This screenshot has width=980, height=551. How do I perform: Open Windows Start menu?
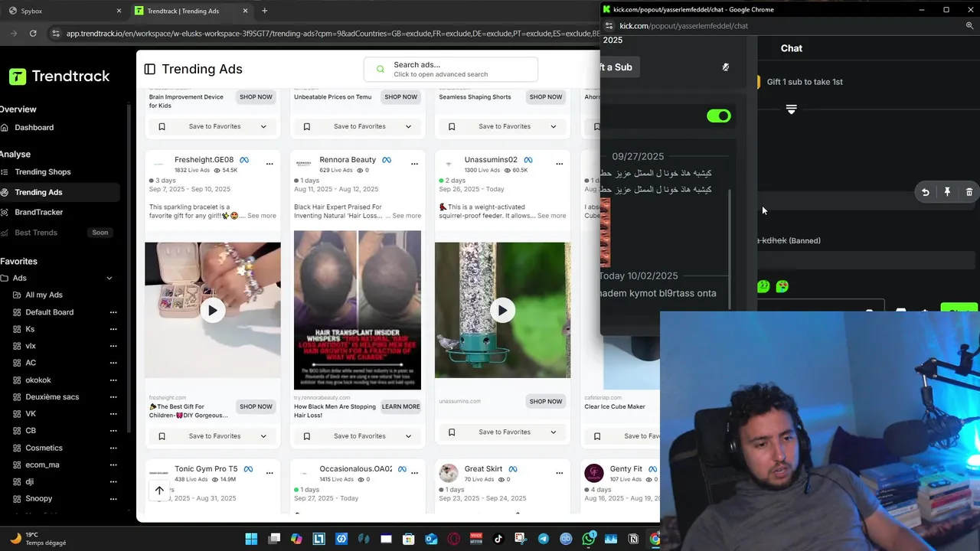tap(251, 539)
